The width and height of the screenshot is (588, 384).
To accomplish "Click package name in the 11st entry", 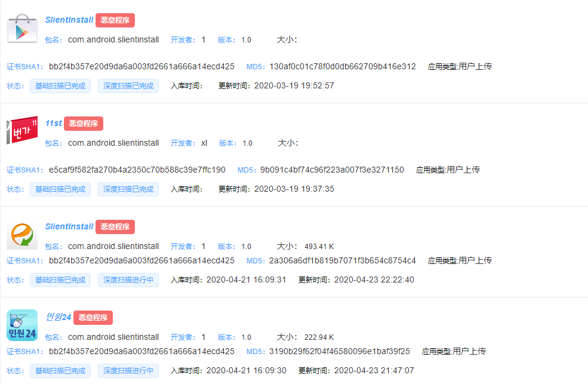I will click(113, 143).
